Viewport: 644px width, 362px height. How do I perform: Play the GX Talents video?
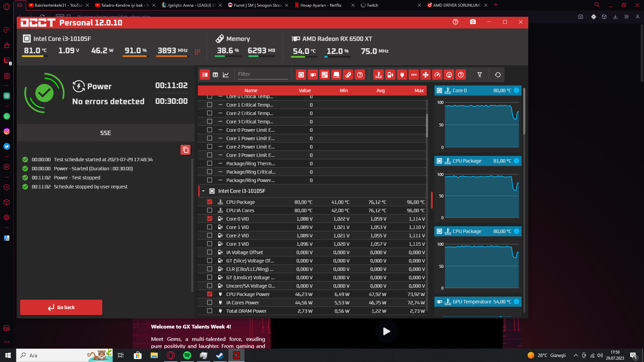coord(386,331)
